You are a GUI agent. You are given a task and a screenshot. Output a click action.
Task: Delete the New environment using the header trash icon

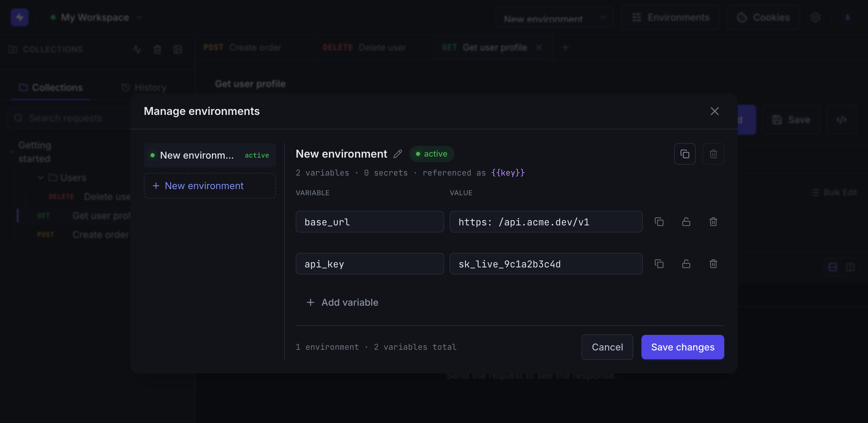click(713, 154)
